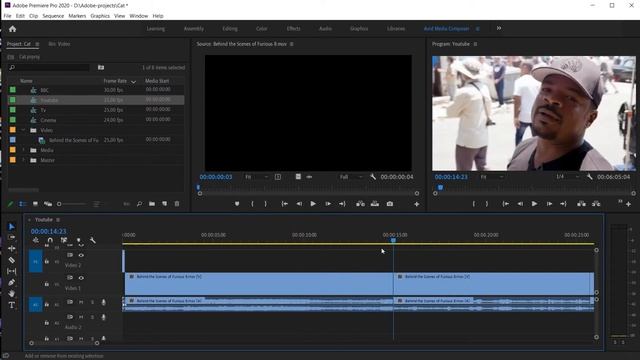The image size is (640, 360).
Task: Click Export Frame camera in Source monitor
Action: (x=390, y=204)
